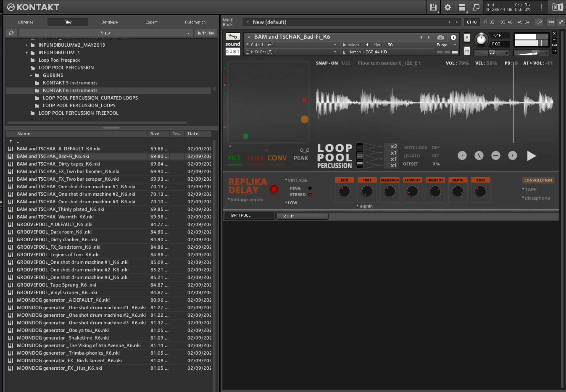Open instrument edit wrench icon

click(x=233, y=37)
